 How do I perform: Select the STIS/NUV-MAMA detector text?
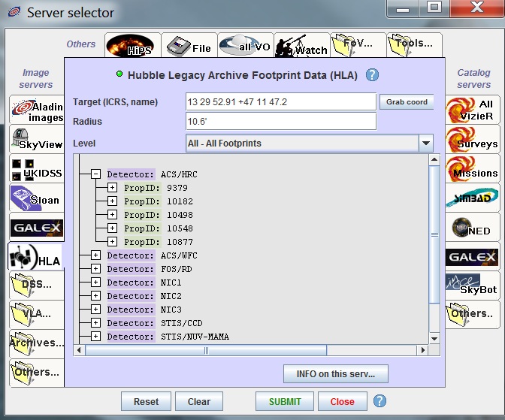(x=195, y=337)
